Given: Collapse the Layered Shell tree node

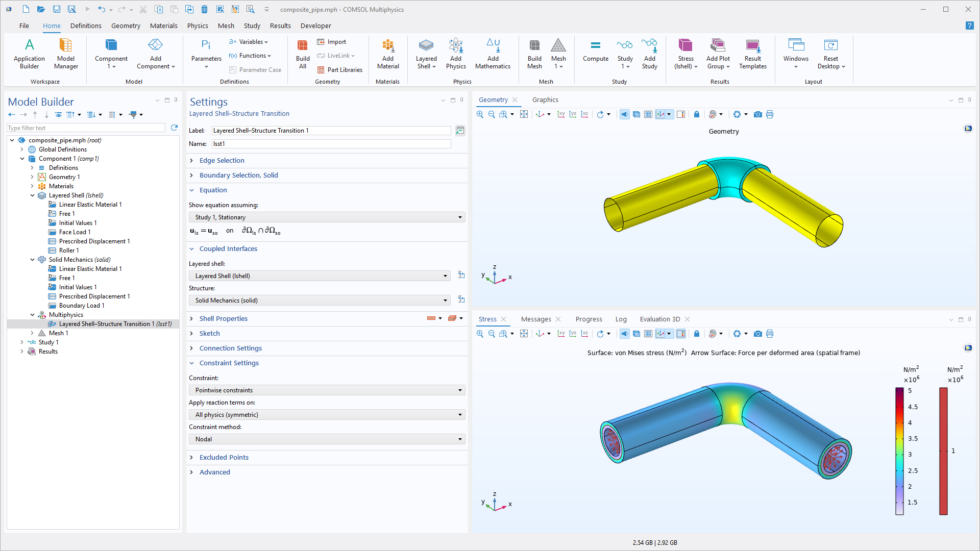Looking at the screenshot, I should click(33, 195).
